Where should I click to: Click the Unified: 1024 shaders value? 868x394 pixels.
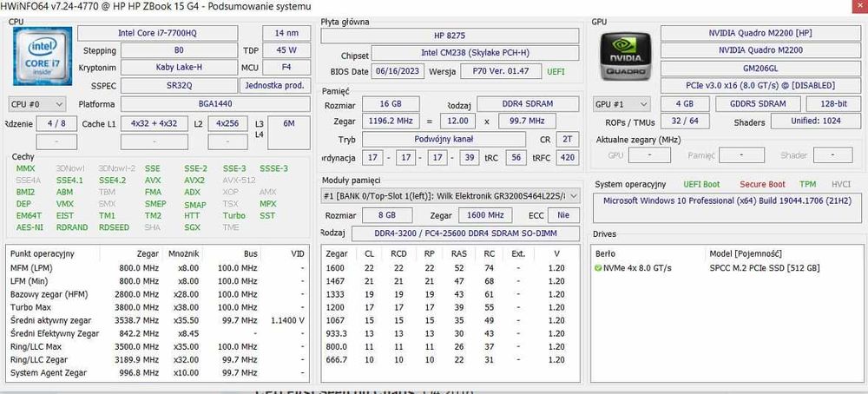815,121
